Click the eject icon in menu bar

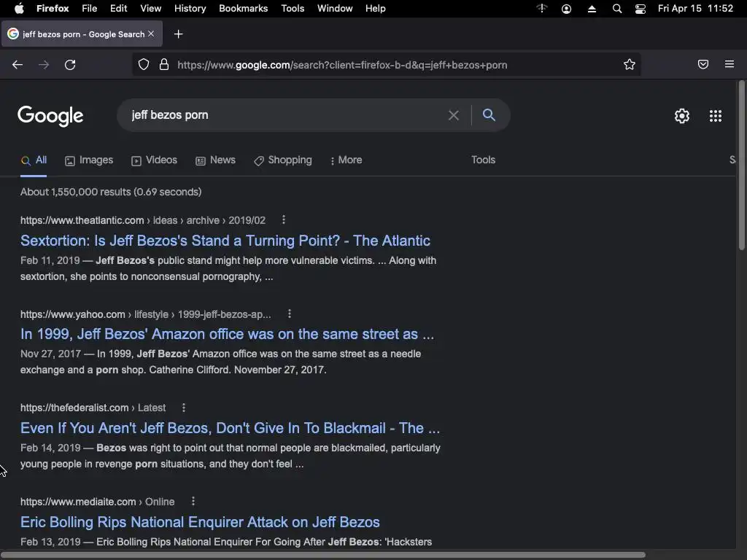(x=592, y=9)
